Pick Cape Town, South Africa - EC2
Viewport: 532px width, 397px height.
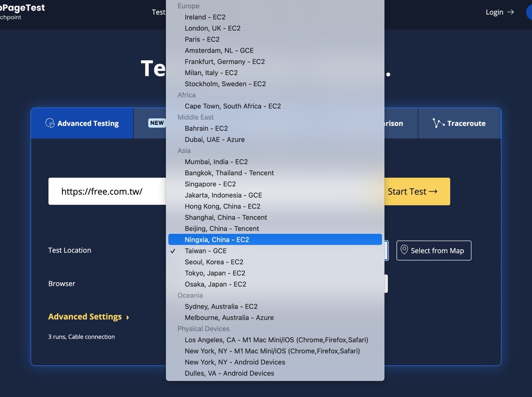(x=275, y=106)
